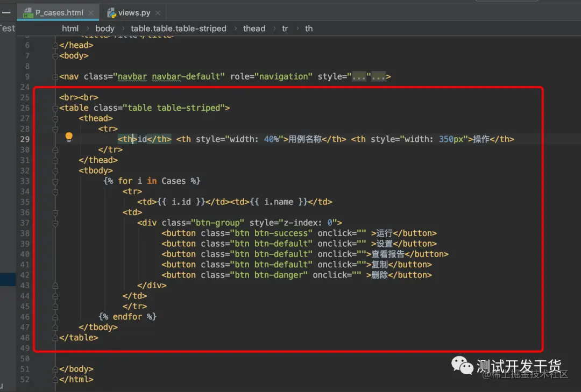
Task: Expand the folded nav element on line 9
Action: 55,77
